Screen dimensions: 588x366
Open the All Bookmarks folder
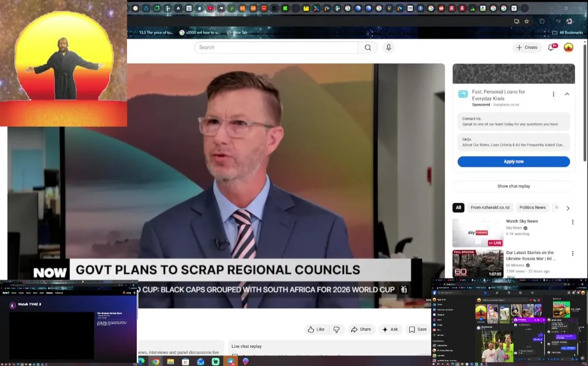point(567,33)
